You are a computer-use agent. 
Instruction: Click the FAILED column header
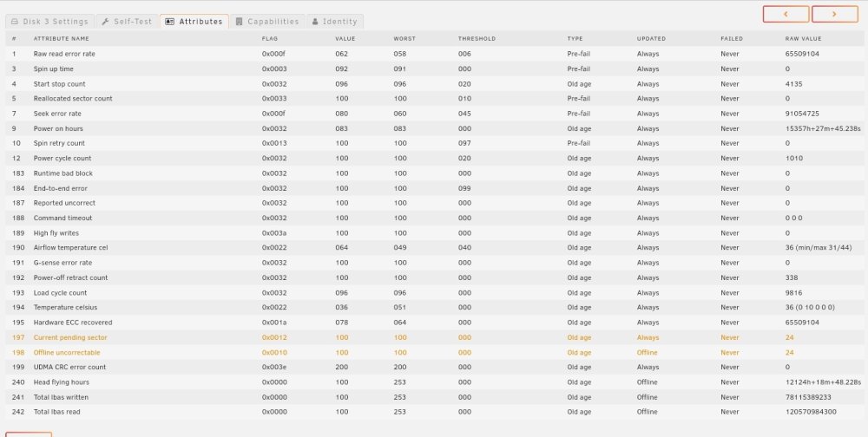click(x=731, y=39)
